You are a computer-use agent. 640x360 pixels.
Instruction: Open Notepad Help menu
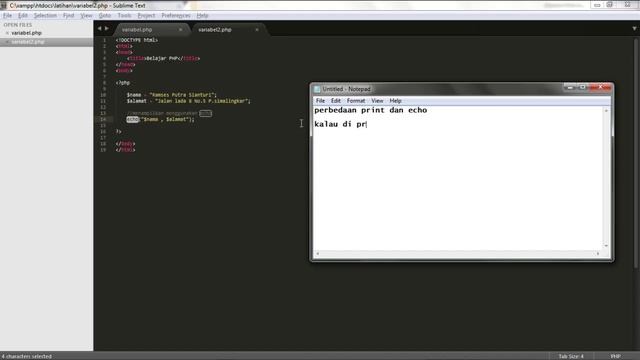395,101
